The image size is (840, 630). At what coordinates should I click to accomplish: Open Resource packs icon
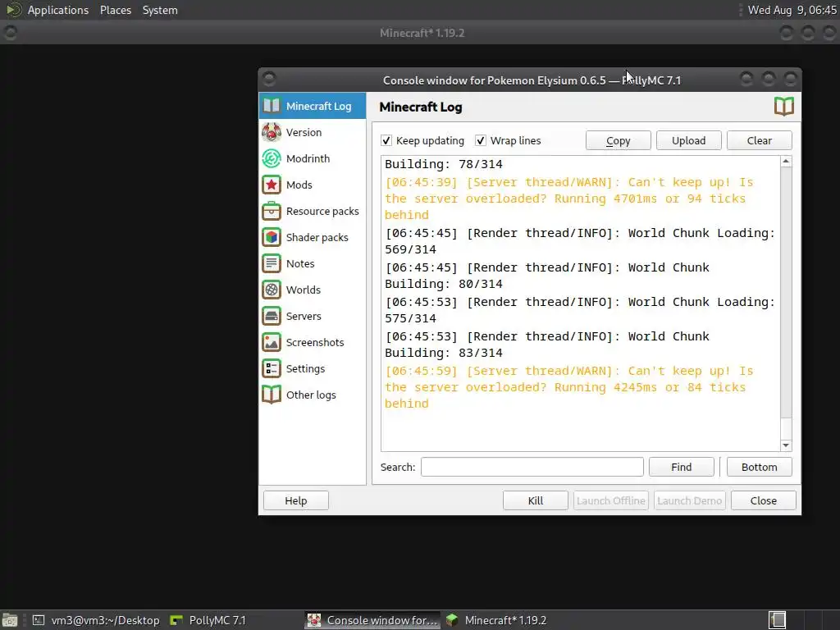(272, 211)
